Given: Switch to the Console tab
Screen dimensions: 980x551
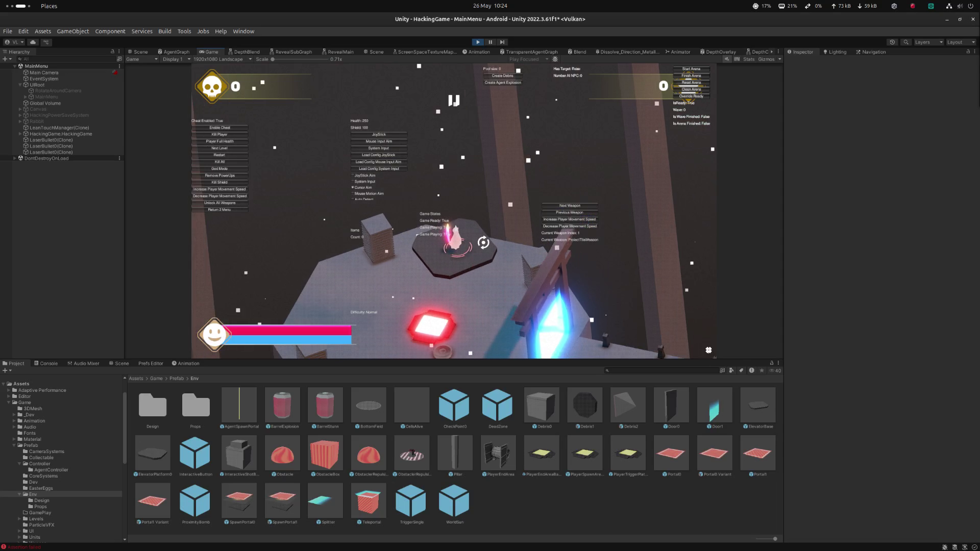Looking at the screenshot, I should (46, 363).
